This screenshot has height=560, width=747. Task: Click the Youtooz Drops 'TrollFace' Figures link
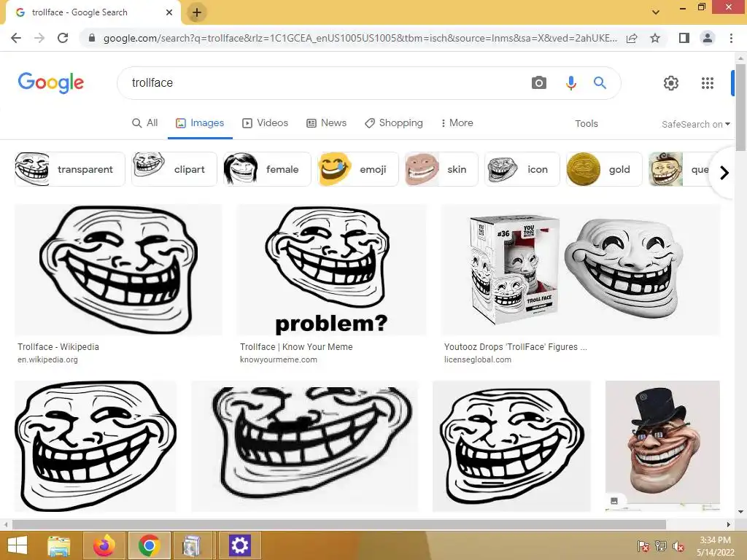coord(516,346)
